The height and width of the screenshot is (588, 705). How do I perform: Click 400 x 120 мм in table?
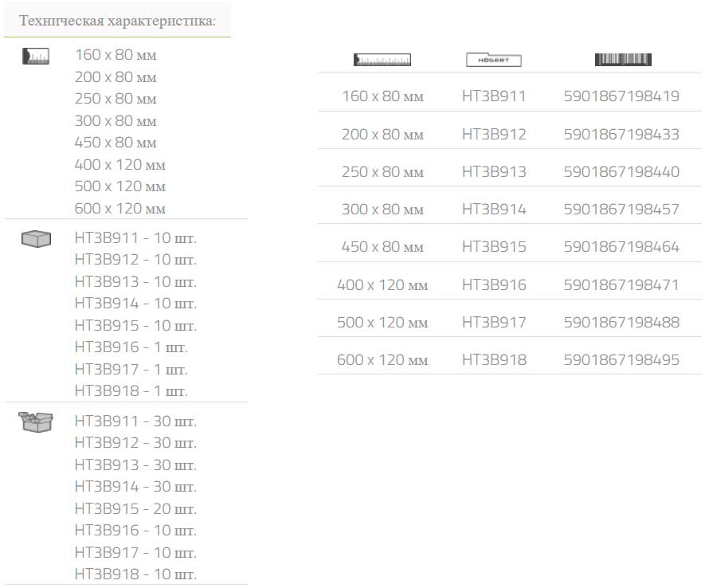point(382,284)
